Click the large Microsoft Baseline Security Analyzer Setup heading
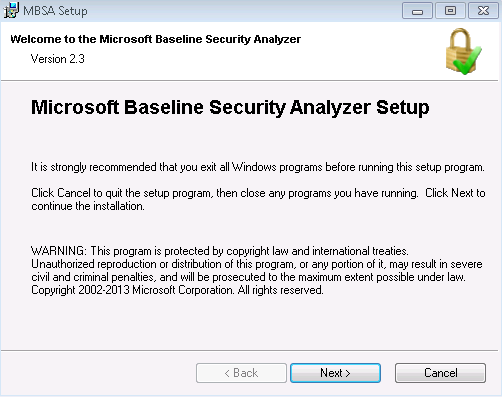 pyautogui.click(x=230, y=108)
